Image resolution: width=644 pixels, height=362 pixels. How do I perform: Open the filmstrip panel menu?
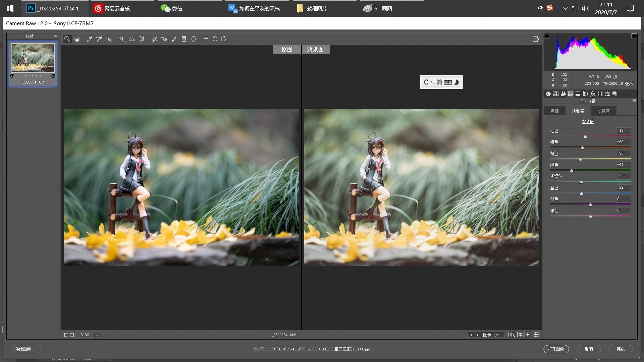pos(56,36)
